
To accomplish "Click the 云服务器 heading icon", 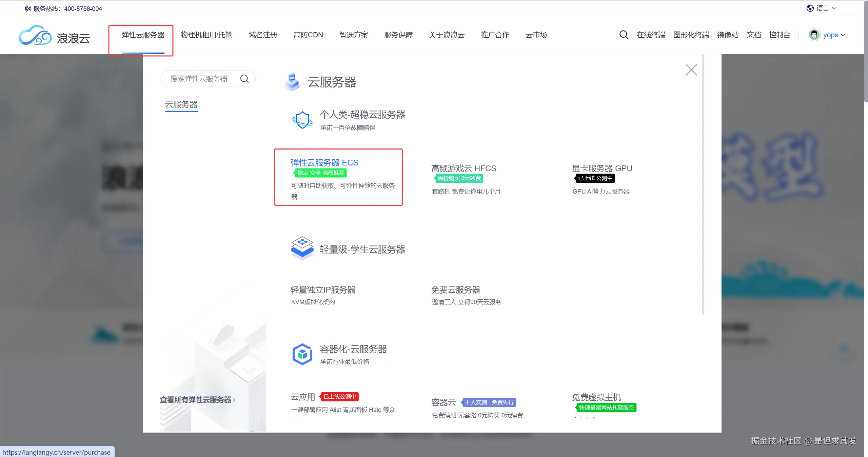I will [292, 82].
